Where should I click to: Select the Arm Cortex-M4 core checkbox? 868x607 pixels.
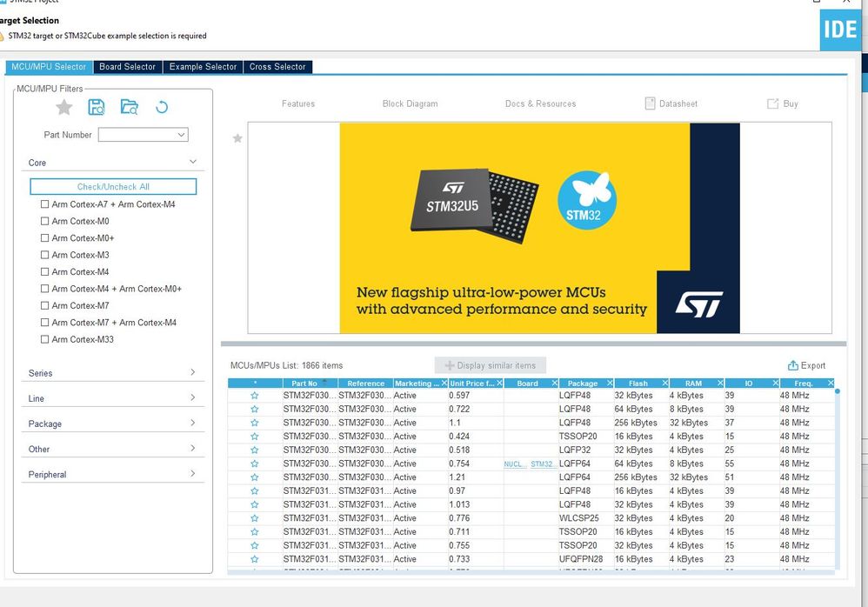45,271
